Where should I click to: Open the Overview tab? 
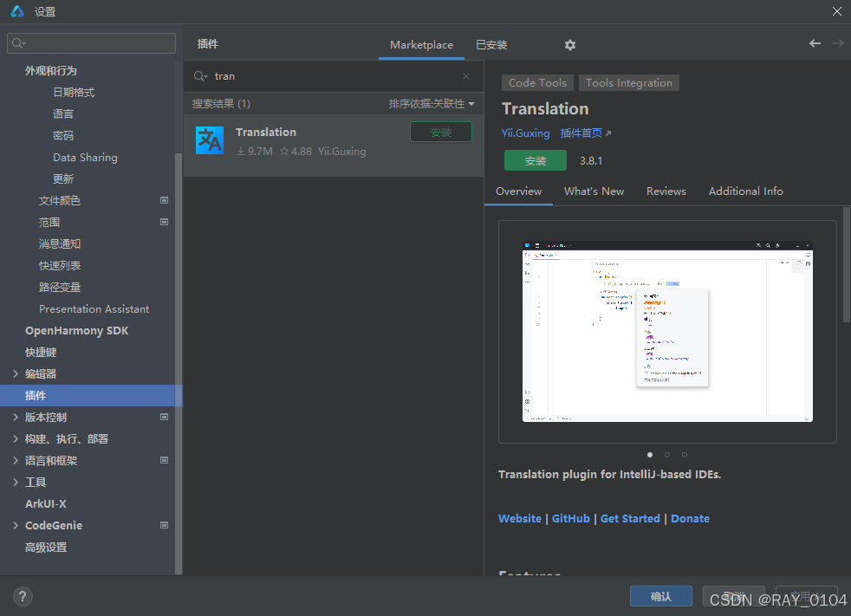coord(518,191)
